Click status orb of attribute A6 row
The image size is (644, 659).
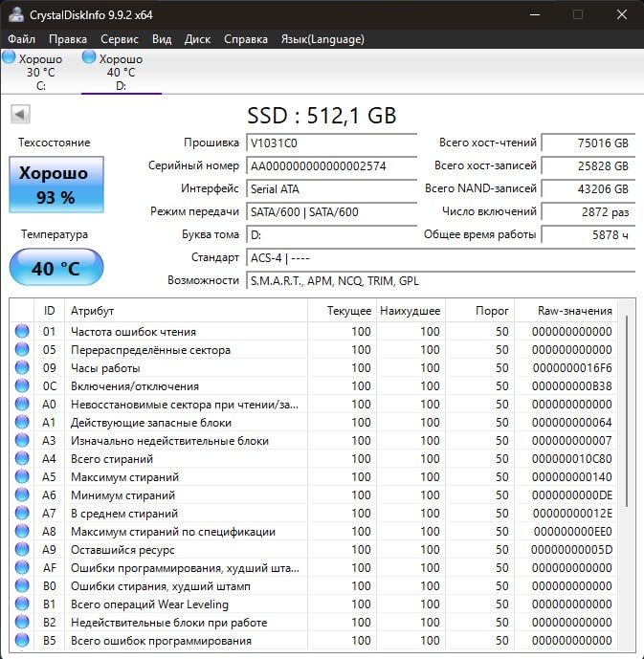22,495
